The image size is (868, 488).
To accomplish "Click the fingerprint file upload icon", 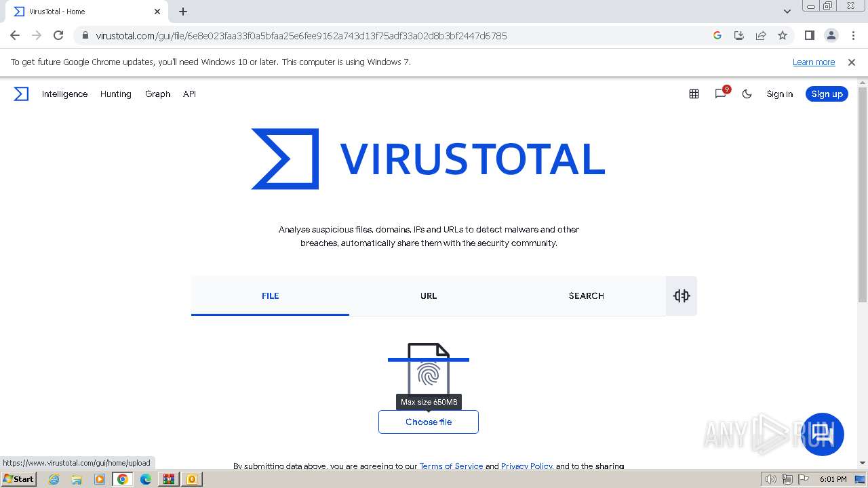I will (x=429, y=368).
